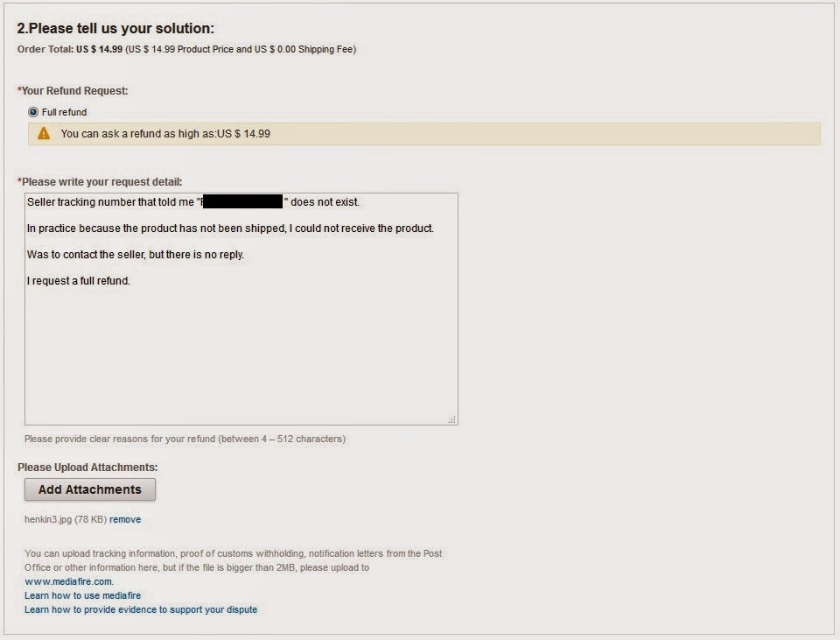Click the 'Please write your request detail' label

(101, 182)
